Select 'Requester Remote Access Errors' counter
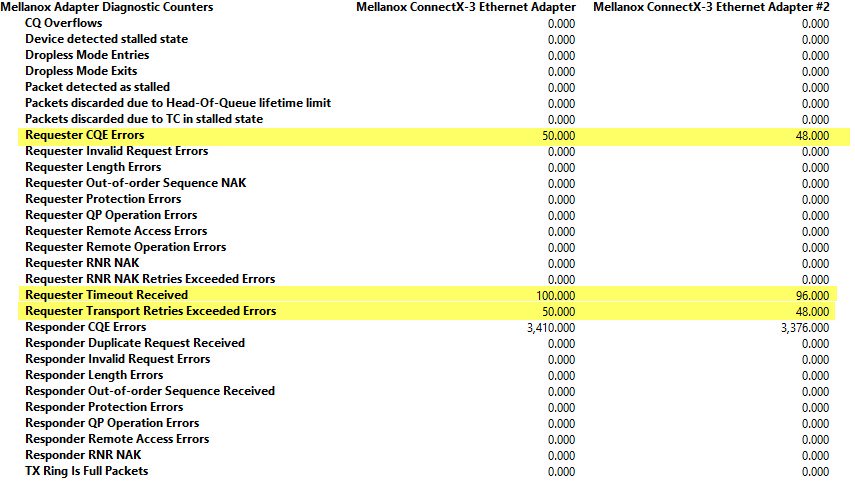 (116, 231)
